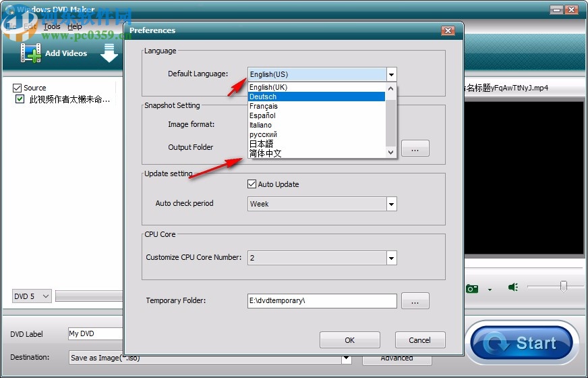Viewport: 588px width, 378px height.
Task: Adjust the volume slider handle
Action: pyautogui.click(x=563, y=286)
